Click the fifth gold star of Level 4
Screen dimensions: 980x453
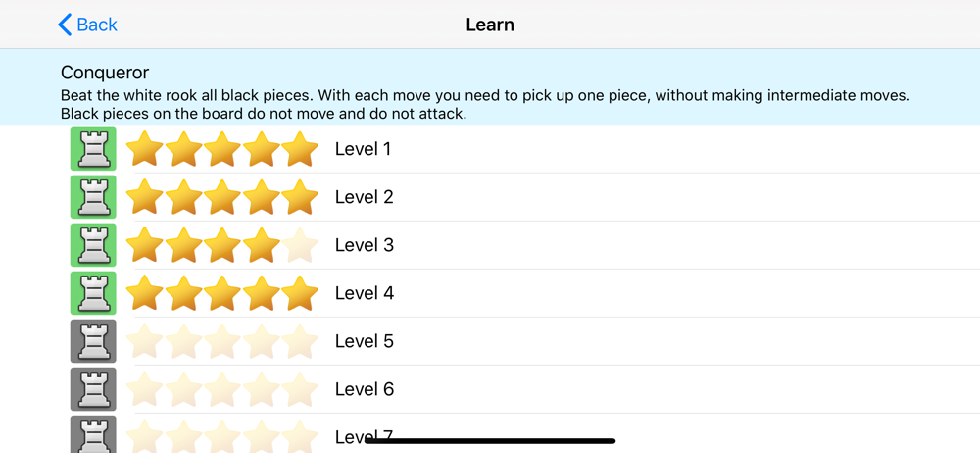[300, 292]
